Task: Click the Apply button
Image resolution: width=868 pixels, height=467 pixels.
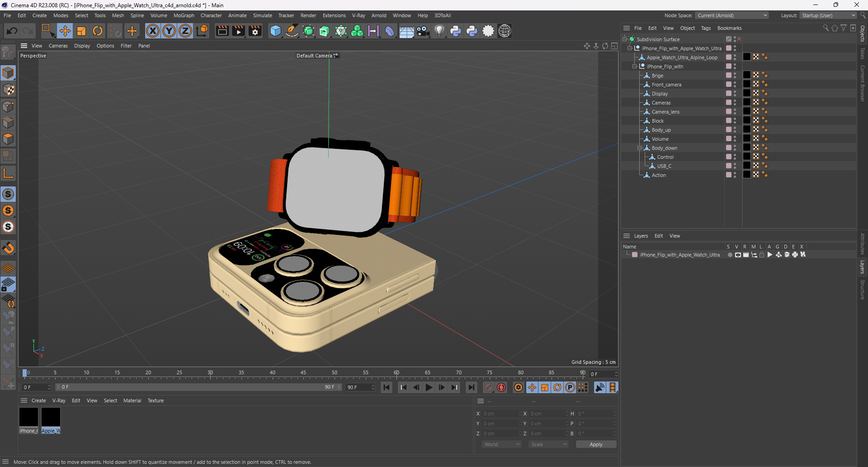Action: point(596,444)
